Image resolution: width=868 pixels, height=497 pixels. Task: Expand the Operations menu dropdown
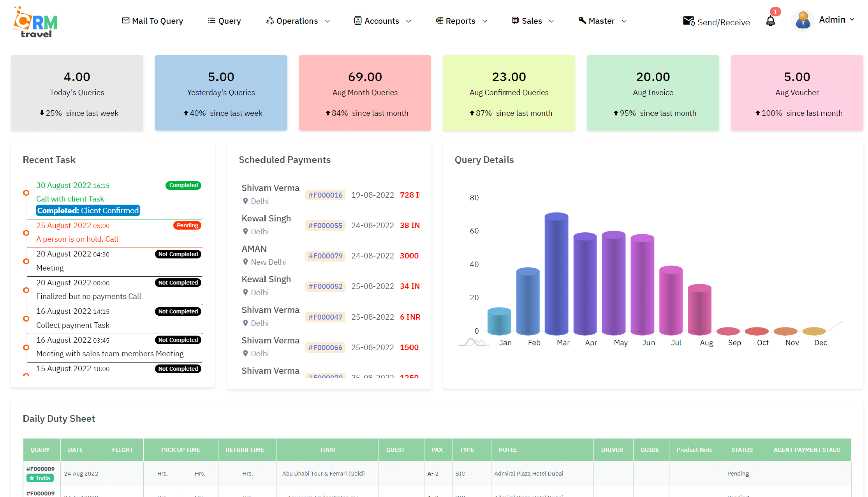click(298, 21)
